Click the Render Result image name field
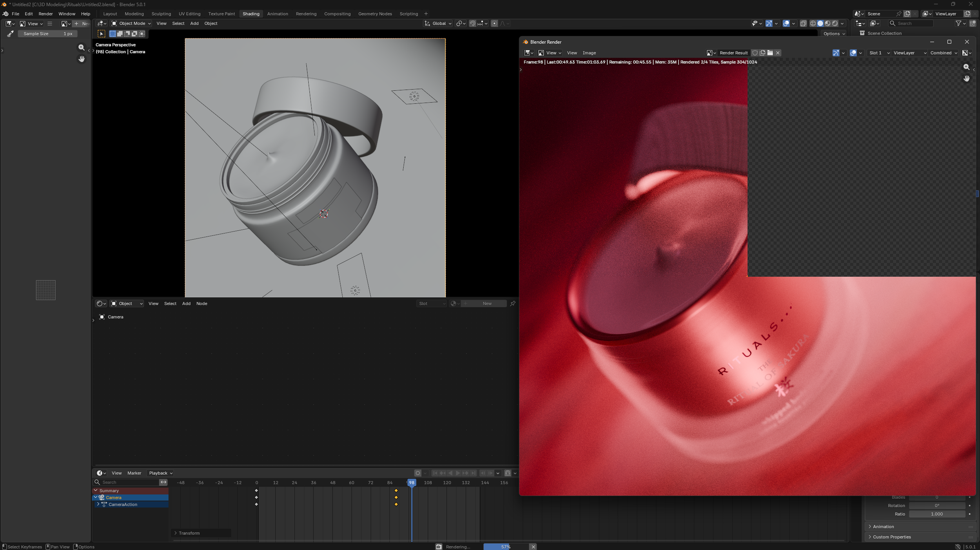 (733, 53)
